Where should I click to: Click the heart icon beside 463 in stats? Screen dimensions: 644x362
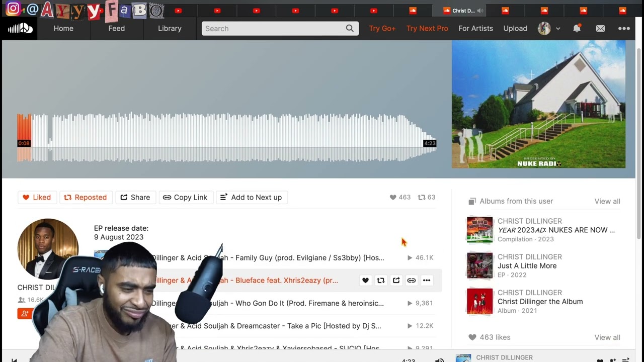393,198
